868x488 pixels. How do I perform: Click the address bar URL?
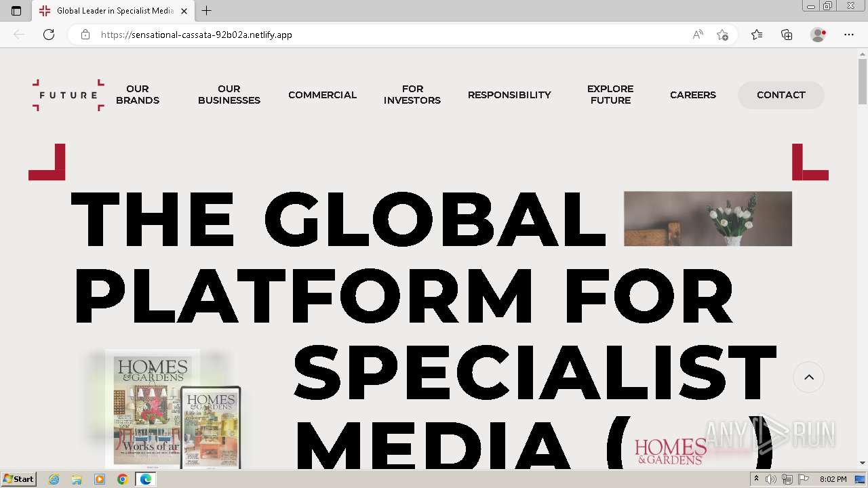[197, 35]
